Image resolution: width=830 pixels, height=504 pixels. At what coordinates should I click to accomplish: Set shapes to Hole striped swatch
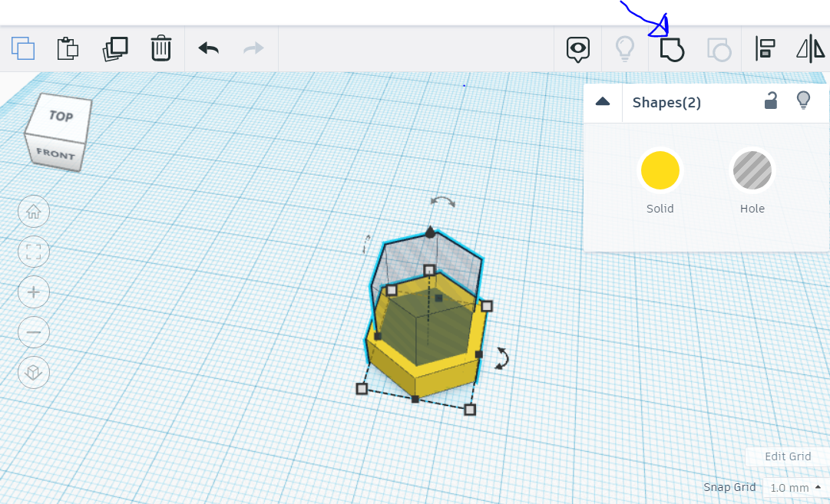pyautogui.click(x=752, y=170)
